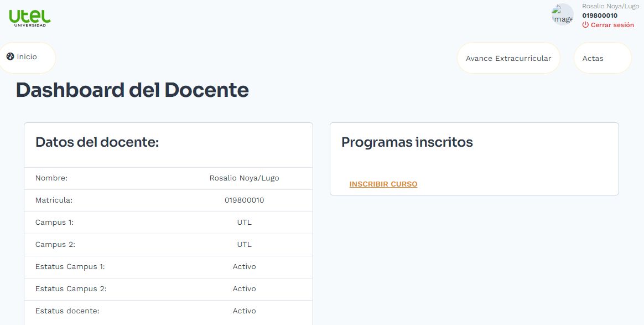Select the Datos del docente panel title
The image size is (644, 325).
click(97, 142)
